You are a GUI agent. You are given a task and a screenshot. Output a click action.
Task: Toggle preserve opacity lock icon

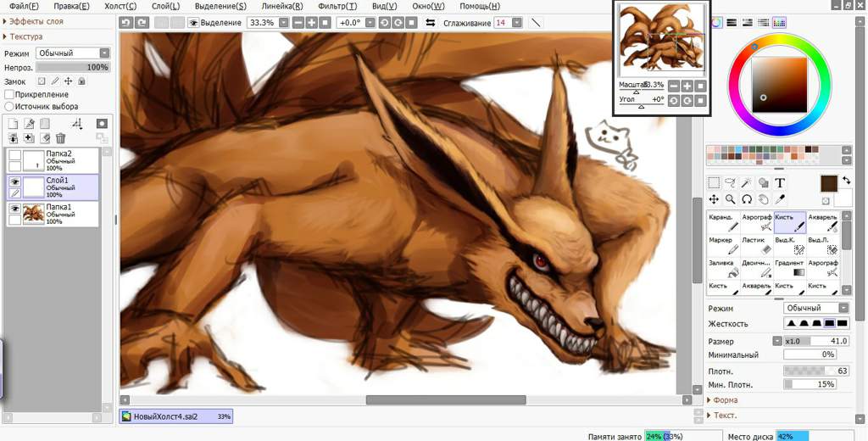click(x=42, y=81)
